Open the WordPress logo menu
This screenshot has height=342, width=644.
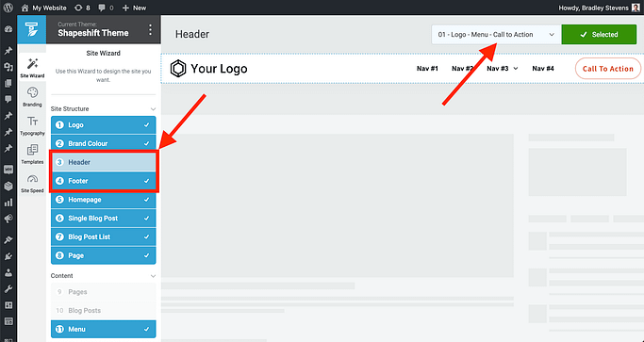[8, 8]
